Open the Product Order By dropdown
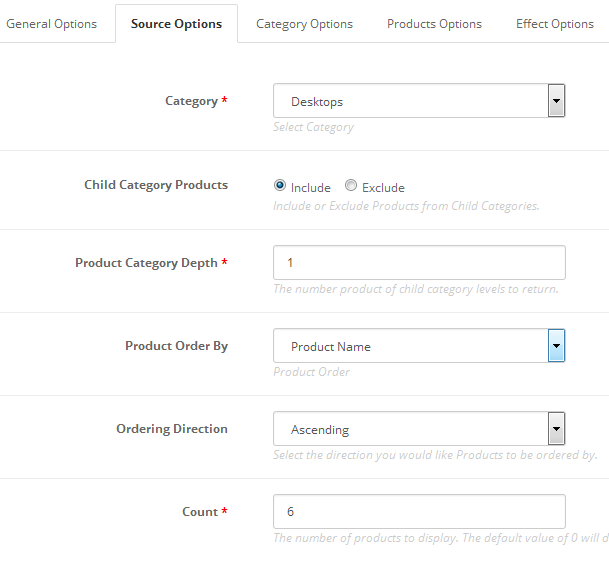609x572 pixels. (419, 346)
